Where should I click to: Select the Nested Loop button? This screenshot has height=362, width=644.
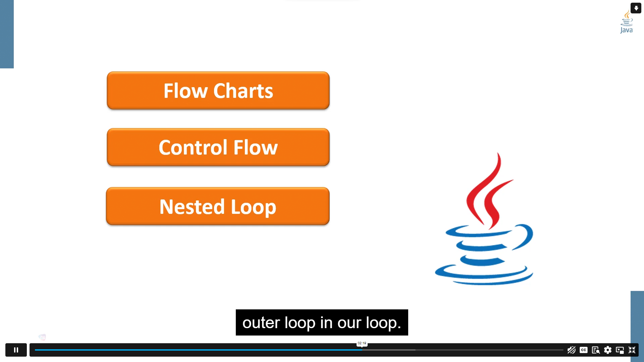(x=218, y=206)
